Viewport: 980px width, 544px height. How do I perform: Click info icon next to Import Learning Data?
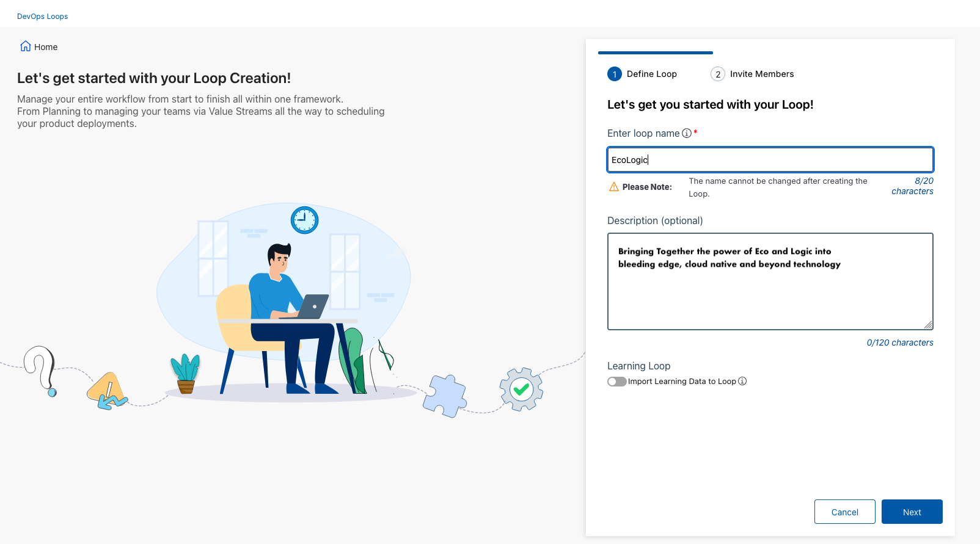(742, 381)
